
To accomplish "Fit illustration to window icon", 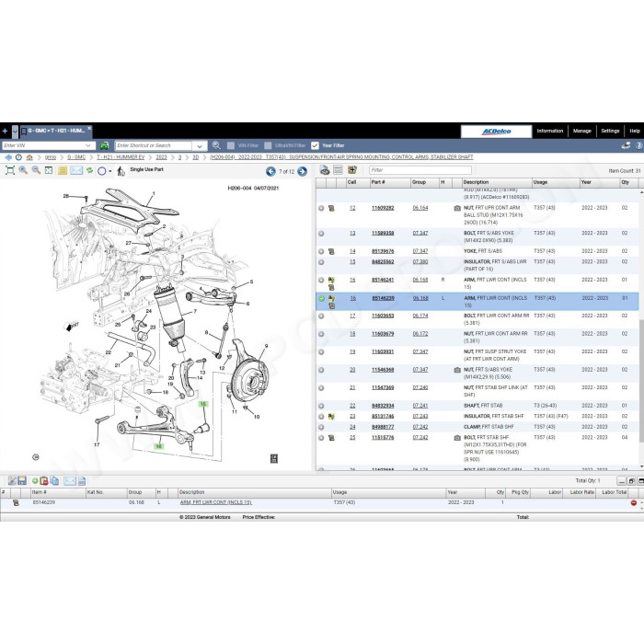I will (x=10, y=170).
